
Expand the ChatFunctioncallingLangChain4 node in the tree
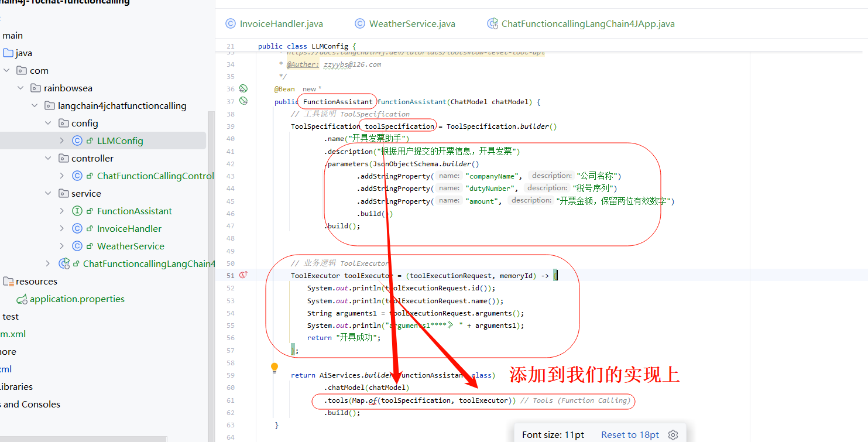[x=49, y=264]
